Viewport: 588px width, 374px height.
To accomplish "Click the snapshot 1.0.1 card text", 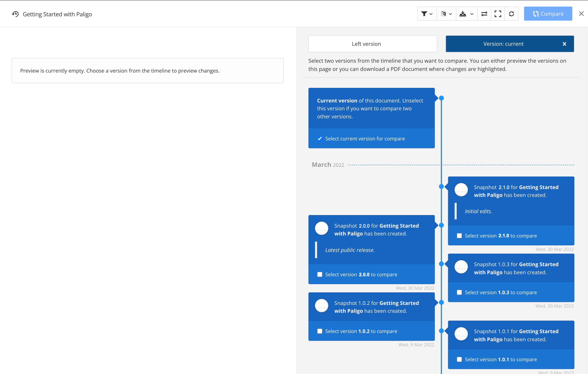I will click(x=516, y=335).
